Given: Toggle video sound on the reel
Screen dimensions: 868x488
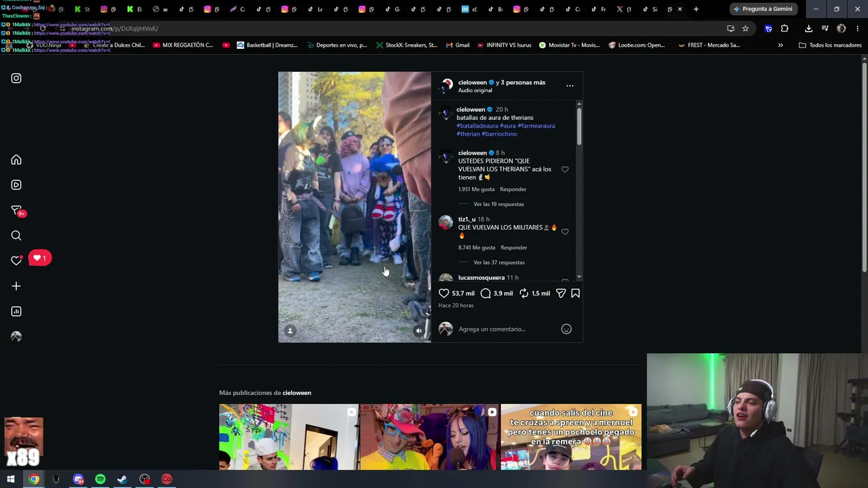Looking at the screenshot, I should pos(418,331).
